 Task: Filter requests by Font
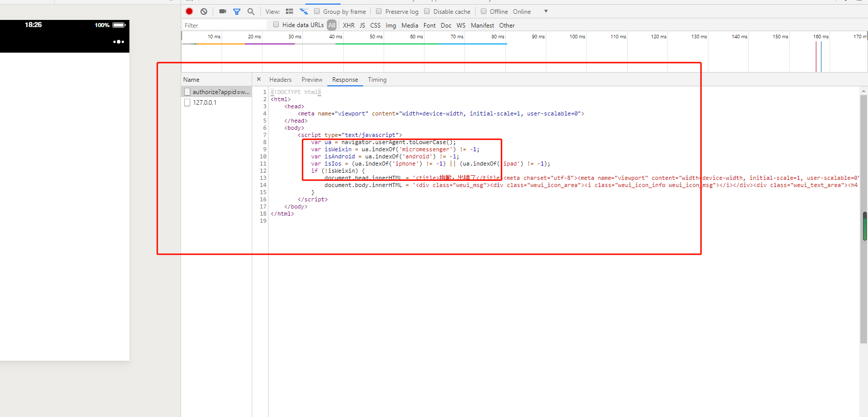point(430,25)
